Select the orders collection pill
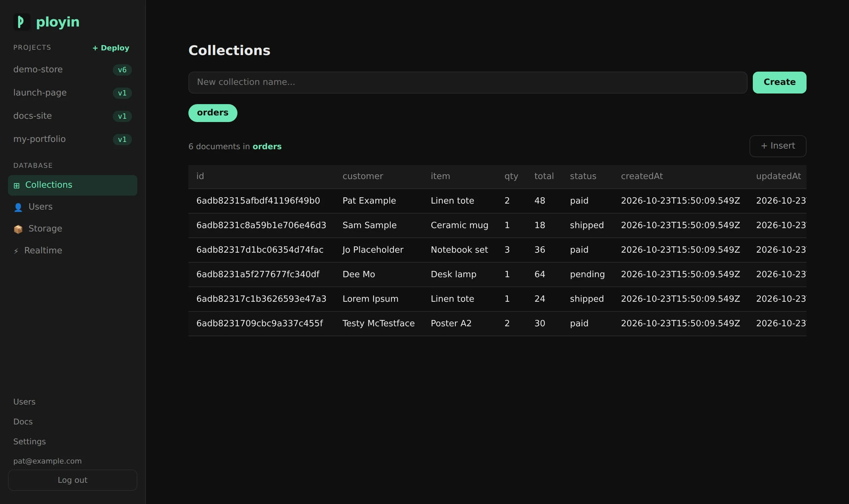 coord(213,113)
